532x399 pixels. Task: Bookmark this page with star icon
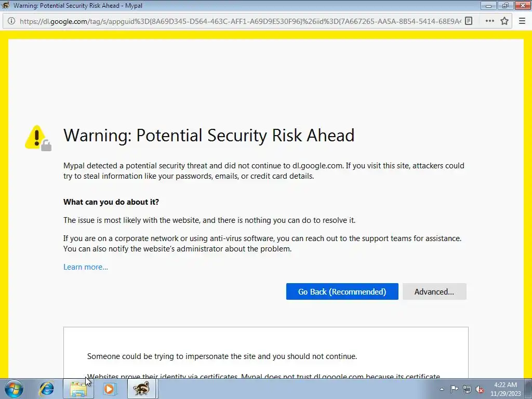tap(504, 21)
